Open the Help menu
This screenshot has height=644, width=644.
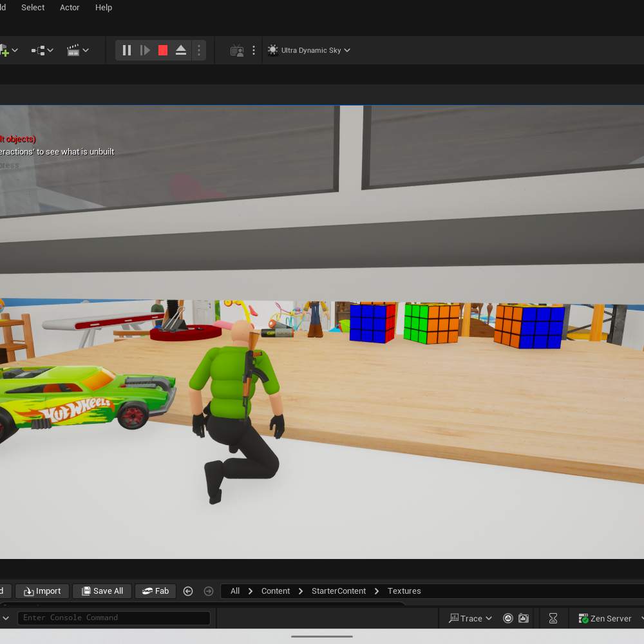104,8
